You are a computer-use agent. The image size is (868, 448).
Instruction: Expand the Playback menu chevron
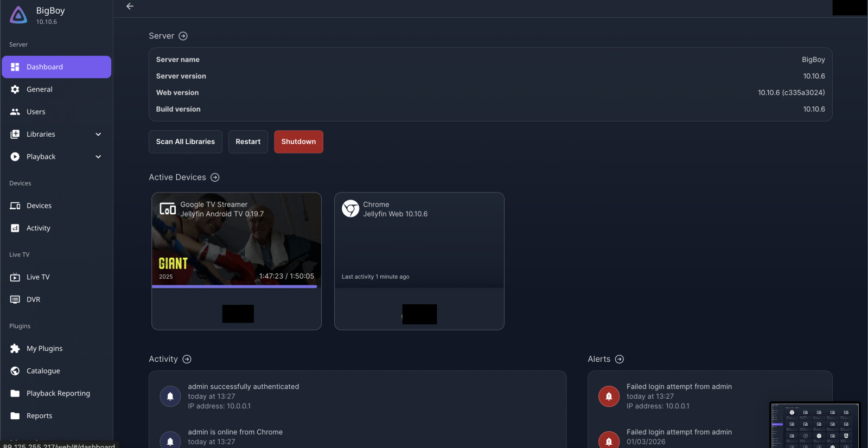point(98,157)
